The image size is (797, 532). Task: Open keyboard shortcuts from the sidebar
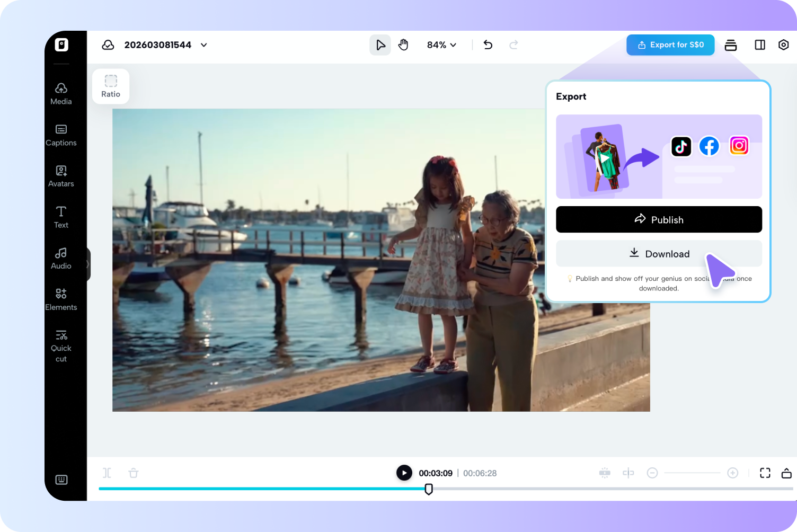(x=61, y=480)
